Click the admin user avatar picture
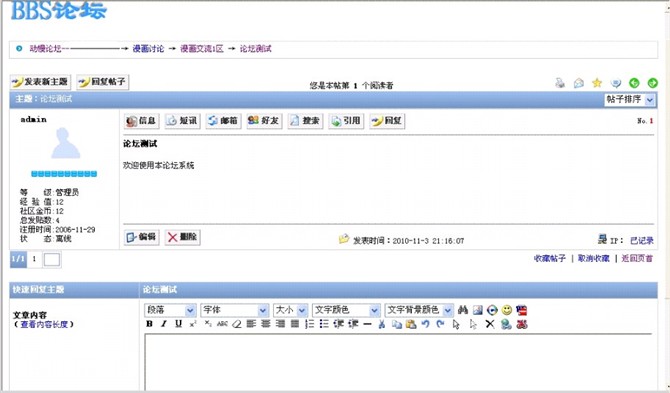 click(65, 143)
